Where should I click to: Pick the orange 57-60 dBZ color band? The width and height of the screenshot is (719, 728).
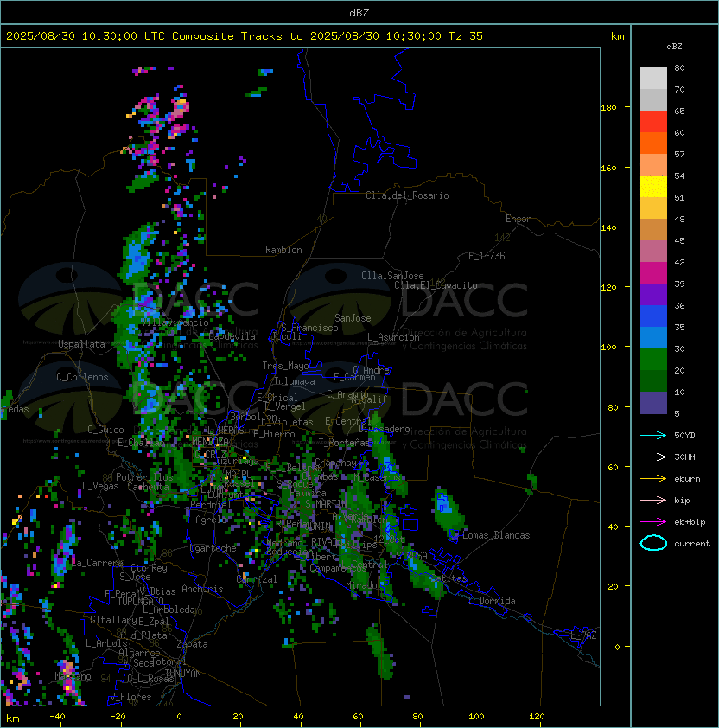(653, 144)
